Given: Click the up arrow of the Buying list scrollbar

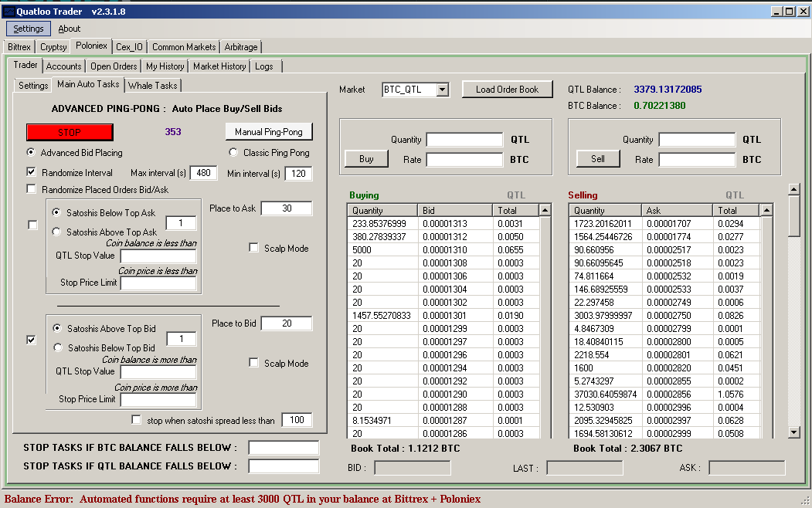Looking at the screenshot, I should point(545,210).
